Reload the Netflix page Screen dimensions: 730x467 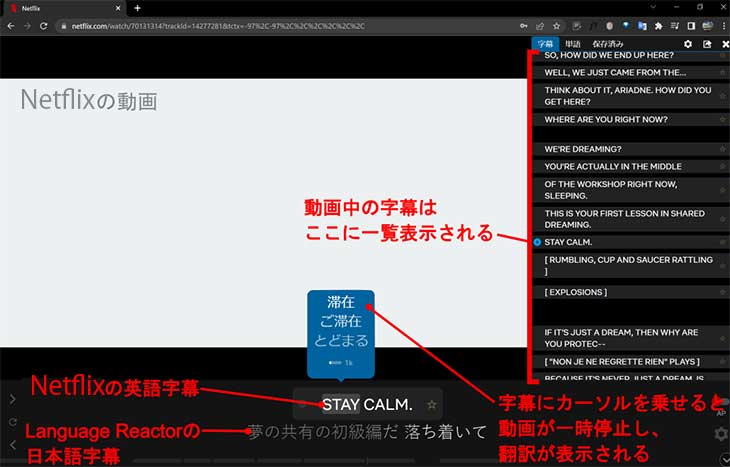pyautogui.click(x=43, y=26)
